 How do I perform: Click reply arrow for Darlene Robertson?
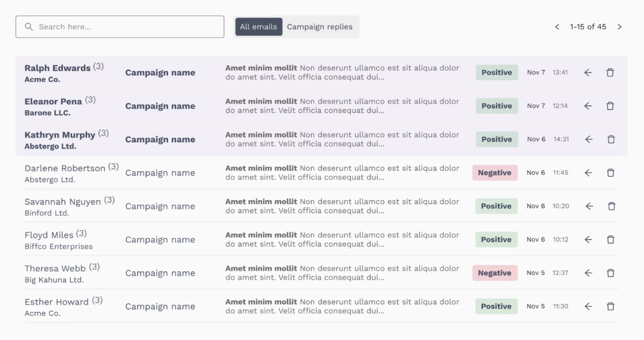tap(588, 173)
